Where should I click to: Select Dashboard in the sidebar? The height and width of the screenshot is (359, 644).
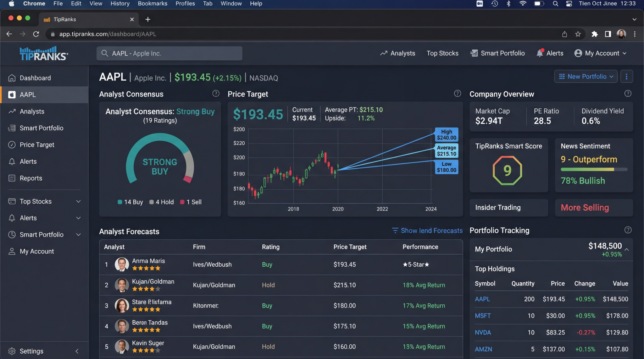pyautogui.click(x=35, y=78)
